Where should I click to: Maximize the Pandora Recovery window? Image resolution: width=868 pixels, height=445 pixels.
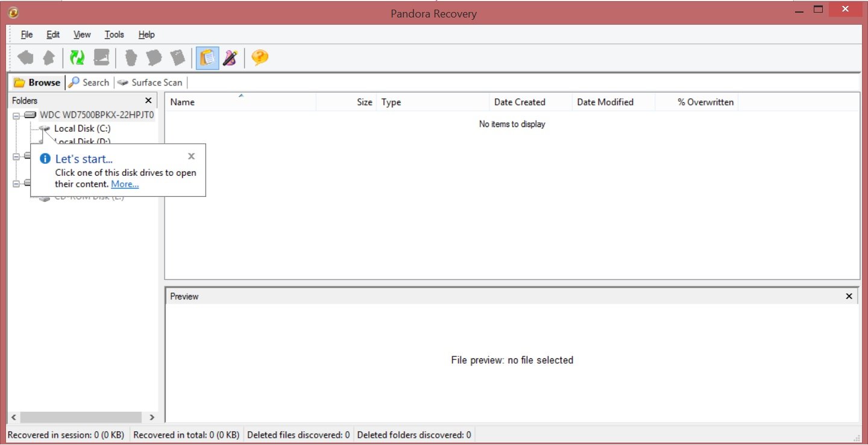coord(819,10)
